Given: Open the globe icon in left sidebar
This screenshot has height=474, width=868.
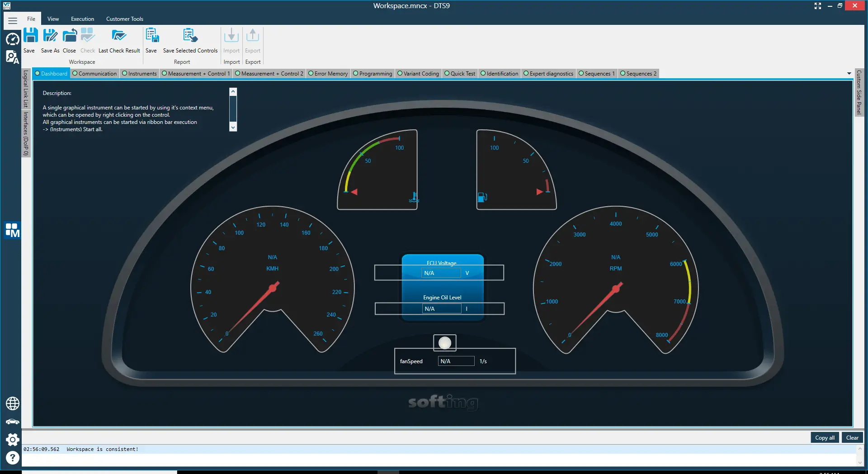Looking at the screenshot, I should pos(12,403).
